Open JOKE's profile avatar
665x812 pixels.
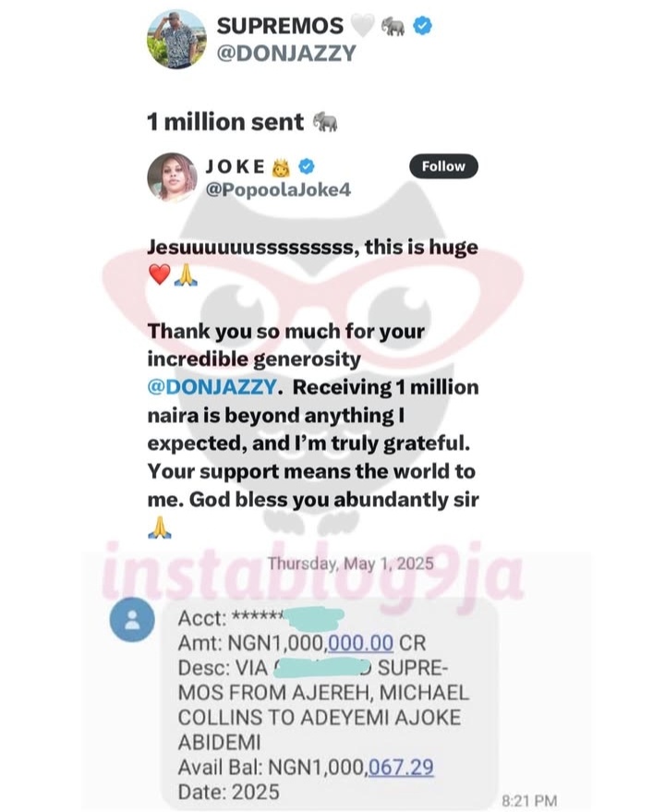(172, 177)
